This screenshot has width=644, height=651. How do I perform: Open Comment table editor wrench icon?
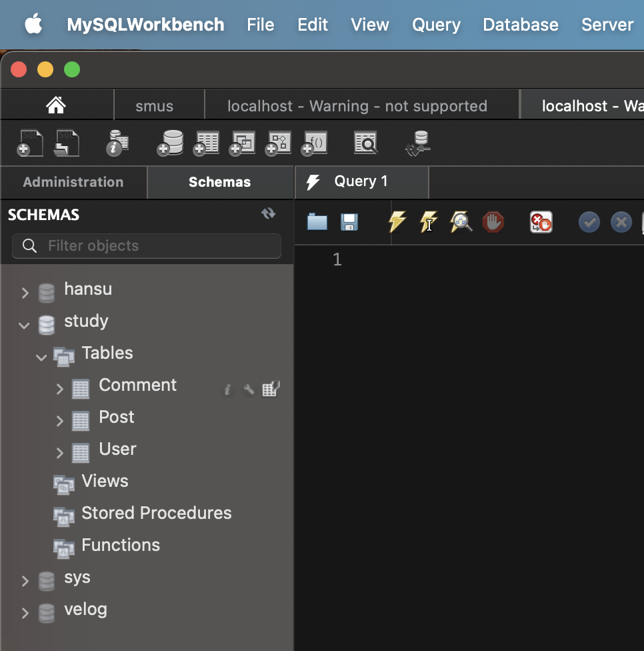[249, 390]
